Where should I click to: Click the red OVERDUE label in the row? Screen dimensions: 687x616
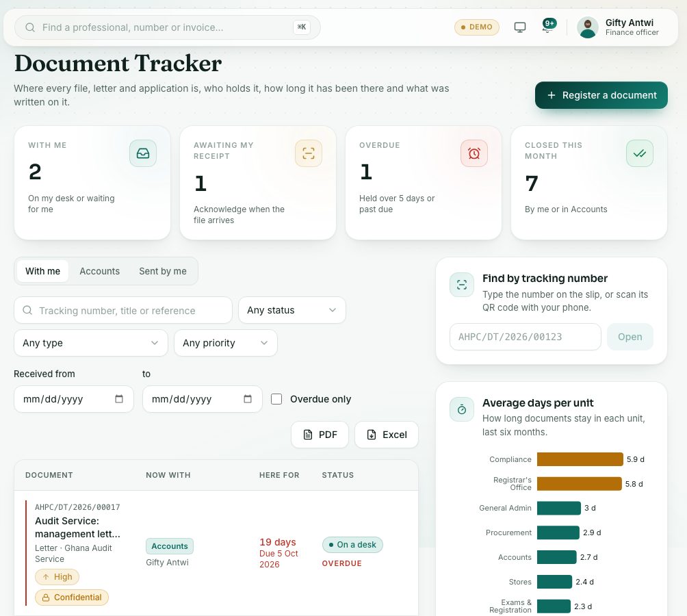(341, 563)
